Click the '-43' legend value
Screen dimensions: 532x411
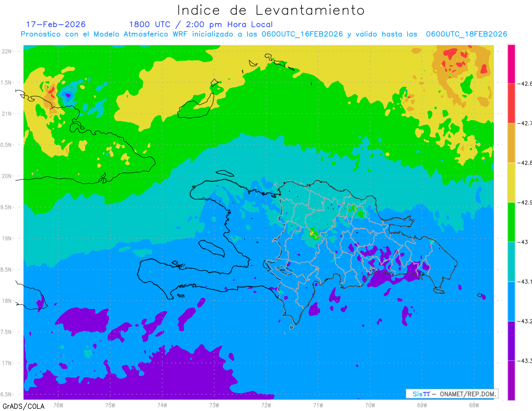(523, 242)
